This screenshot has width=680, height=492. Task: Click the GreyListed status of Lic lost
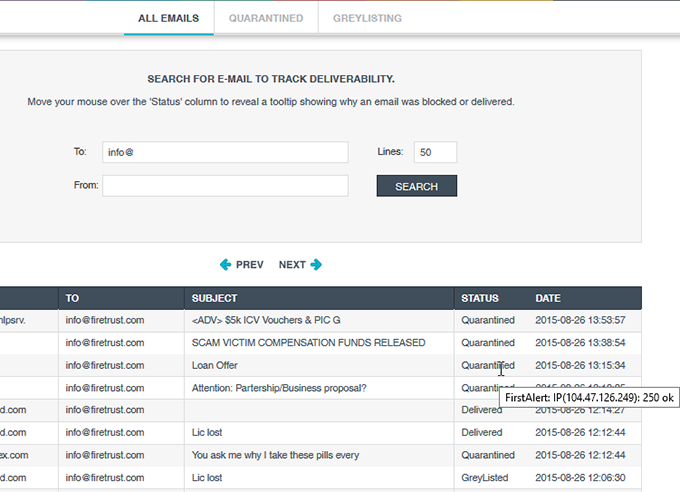[485, 478]
